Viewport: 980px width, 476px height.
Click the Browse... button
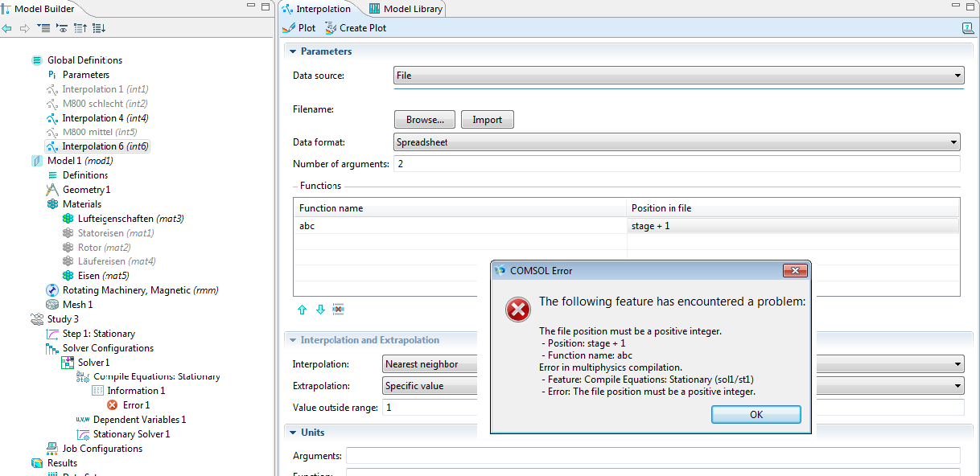pos(425,120)
